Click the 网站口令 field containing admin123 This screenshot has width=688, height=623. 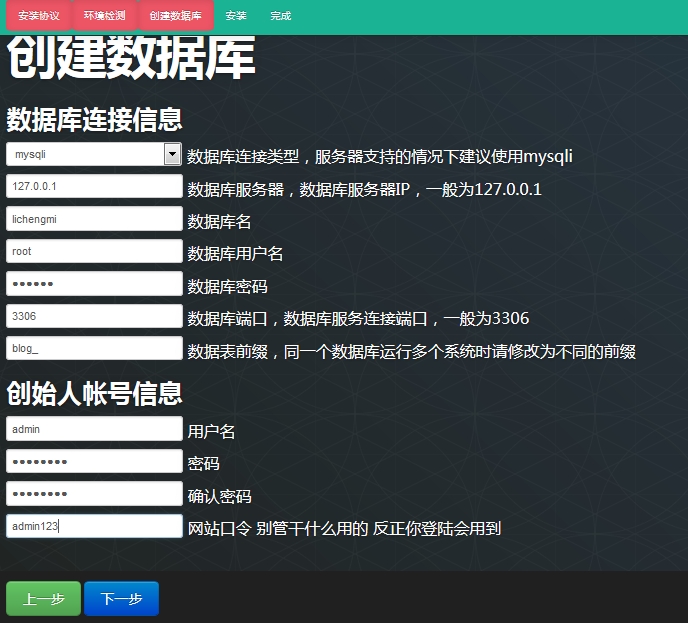(x=94, y=526)
